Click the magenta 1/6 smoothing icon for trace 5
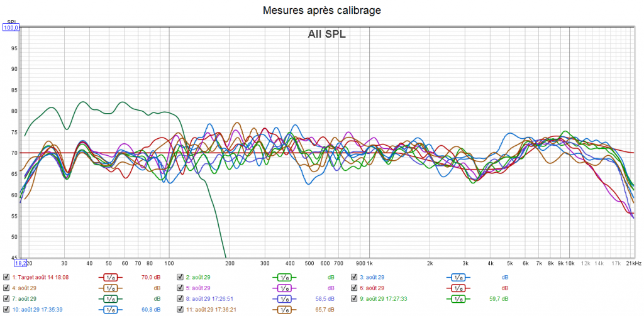This screenshot has width=644, height=316. click(x=284, y=288)
